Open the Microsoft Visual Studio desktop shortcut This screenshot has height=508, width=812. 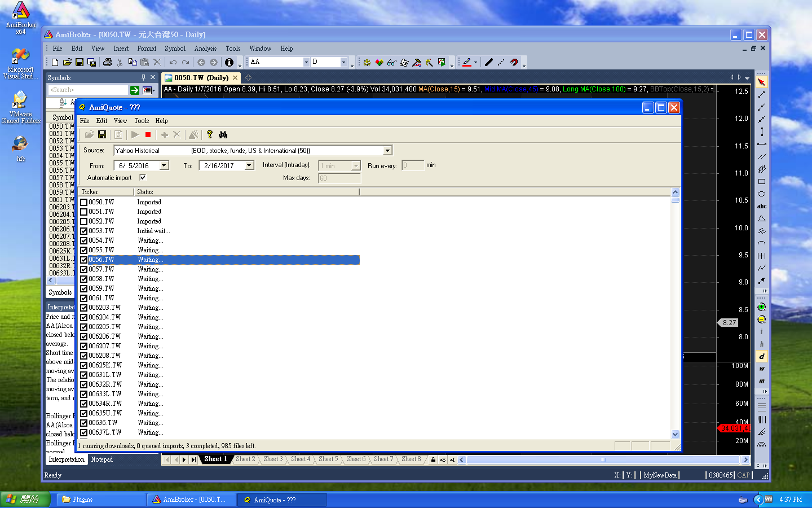pos(21,63)
